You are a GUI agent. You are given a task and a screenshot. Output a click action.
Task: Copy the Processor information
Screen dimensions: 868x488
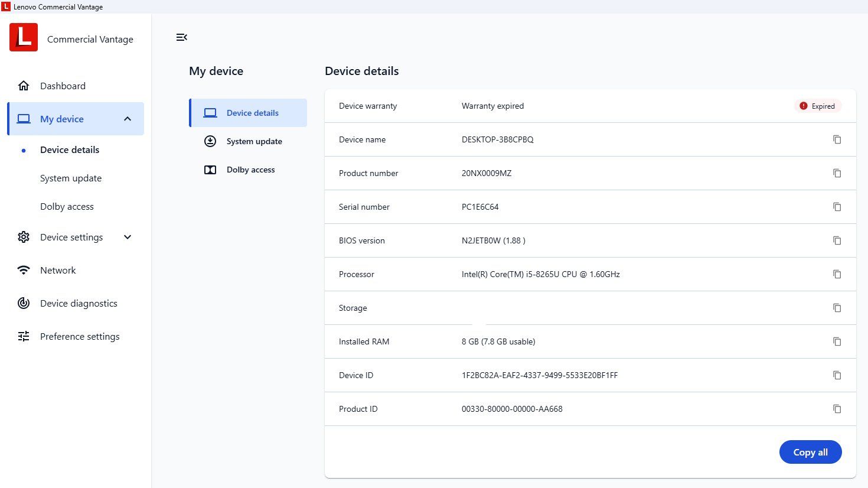pos(837,274)
